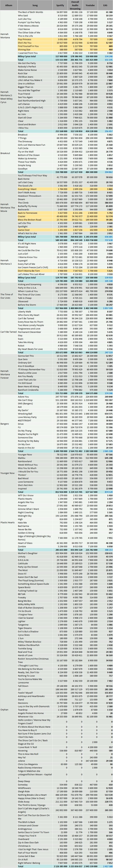Select the Wrecking Ball song row
Screen dimensions: 113x868
(65, 413)
